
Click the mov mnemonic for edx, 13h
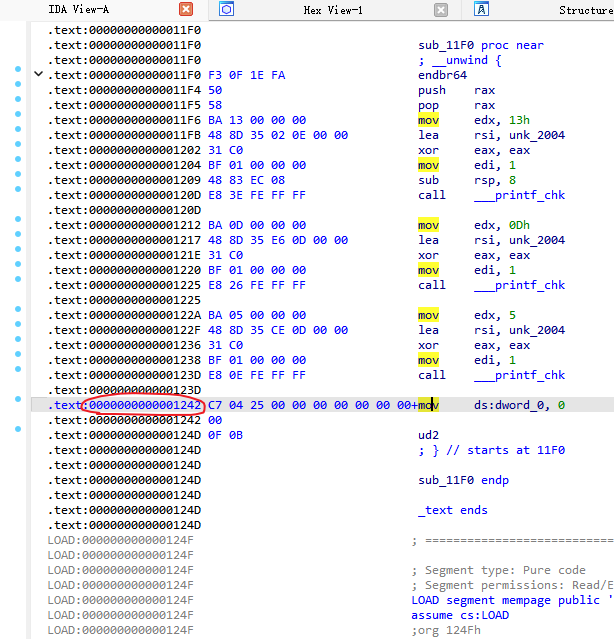pyautogui.click(x=428, y=120)
